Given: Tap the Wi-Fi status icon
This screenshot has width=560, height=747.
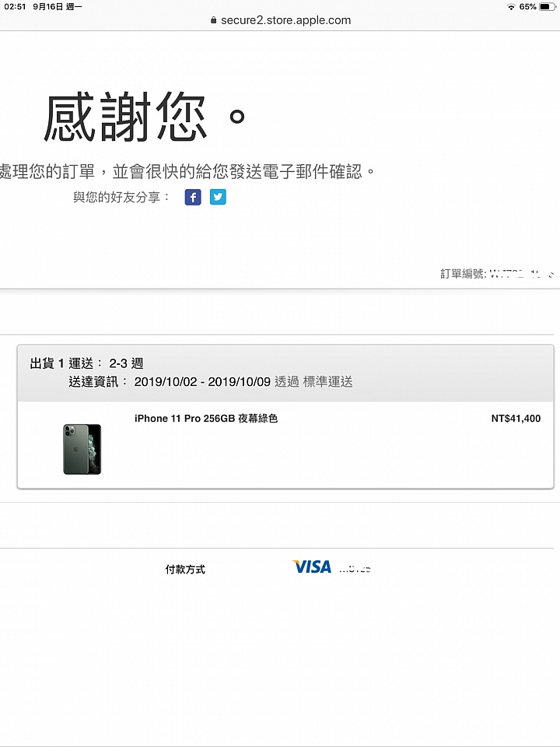Looking at the screenshot, I should (x=511, y=7).
